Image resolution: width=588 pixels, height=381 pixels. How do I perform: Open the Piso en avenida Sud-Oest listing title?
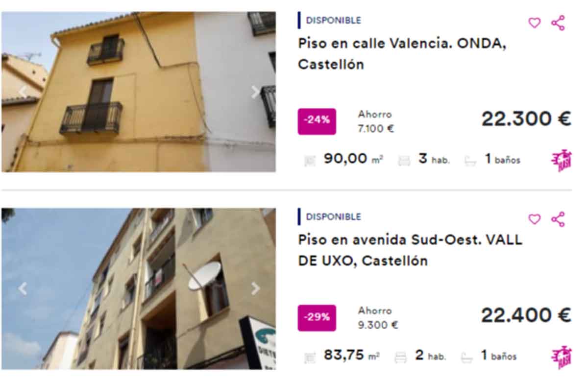pos(410,250)
